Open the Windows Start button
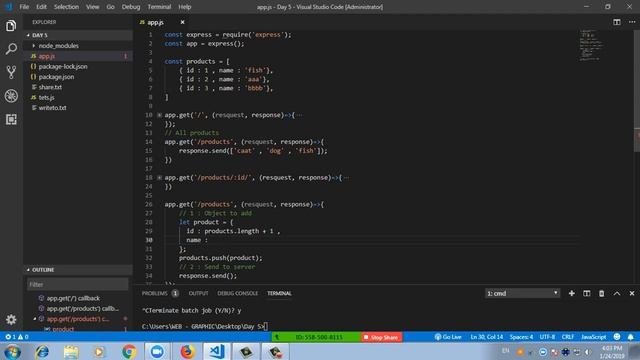The height and width of the screenshot is (360, 640). coord(12,351)
